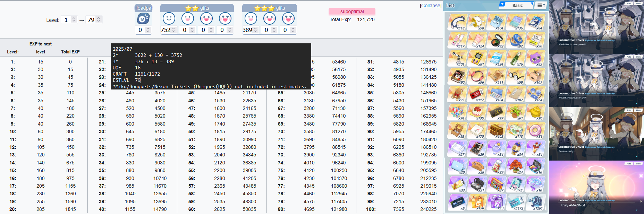Image resolution: width=644 pixels, height=214 pixels.
Task: Pick the cinema ticket gift x117
Action: point(477,94)
